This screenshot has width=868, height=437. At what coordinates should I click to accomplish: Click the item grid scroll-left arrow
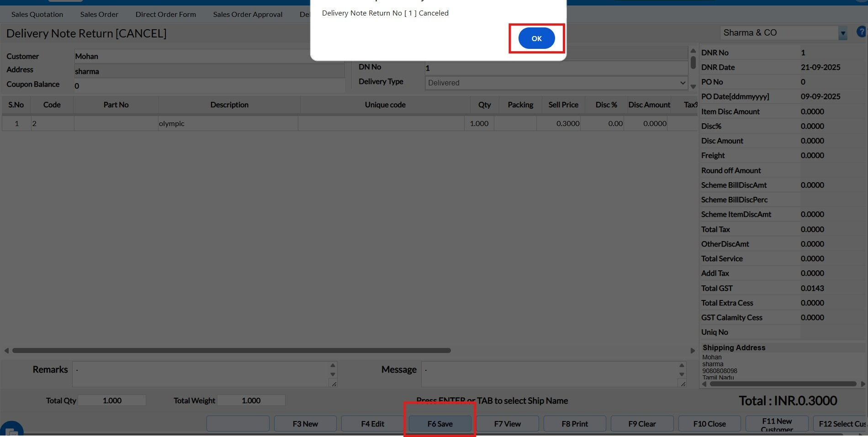tap(6, 351)
